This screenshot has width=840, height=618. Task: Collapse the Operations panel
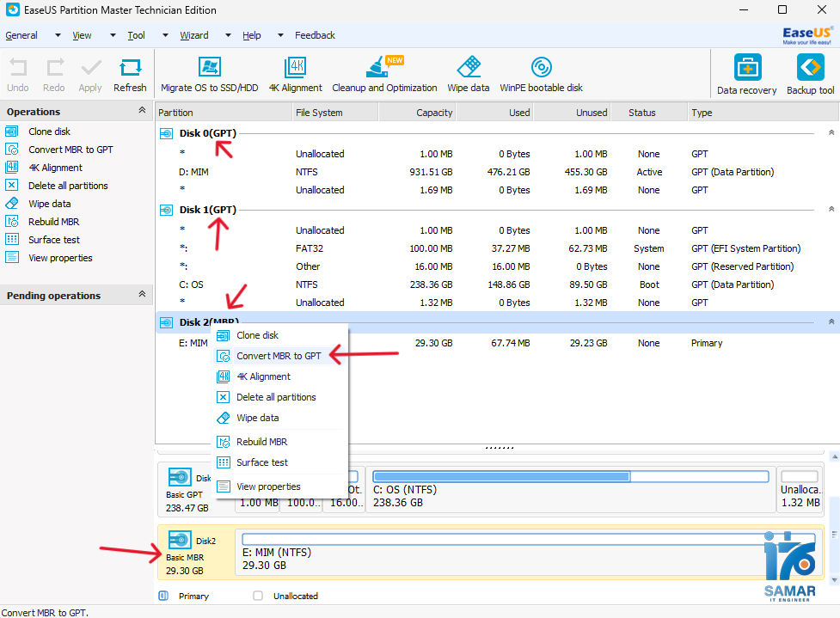(141, 110)
